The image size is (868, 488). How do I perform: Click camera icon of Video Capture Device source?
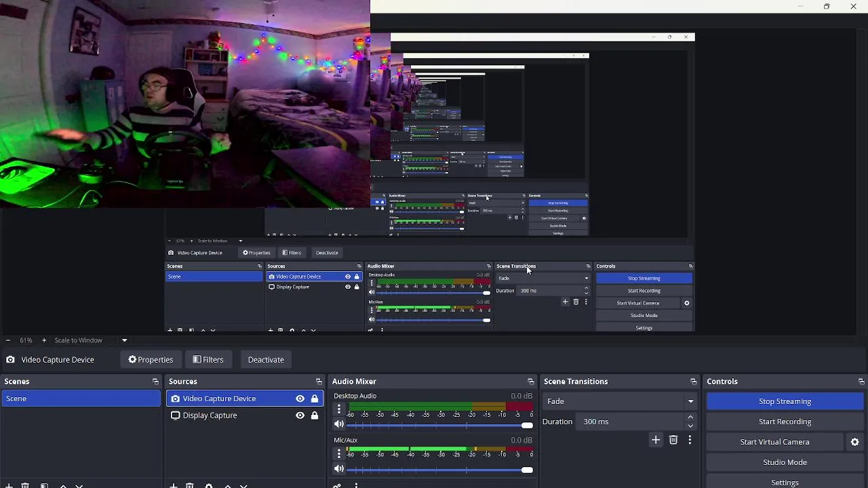176,399
